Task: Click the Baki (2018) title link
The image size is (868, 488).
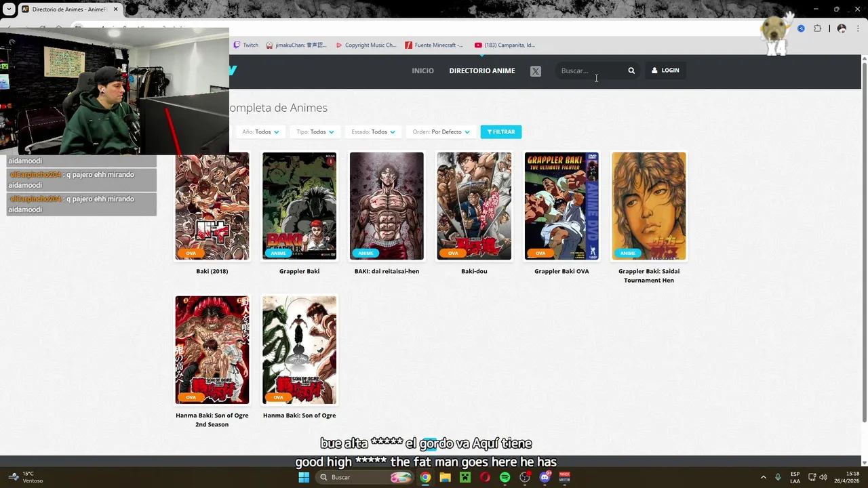Action: click(x=212, y=271)
